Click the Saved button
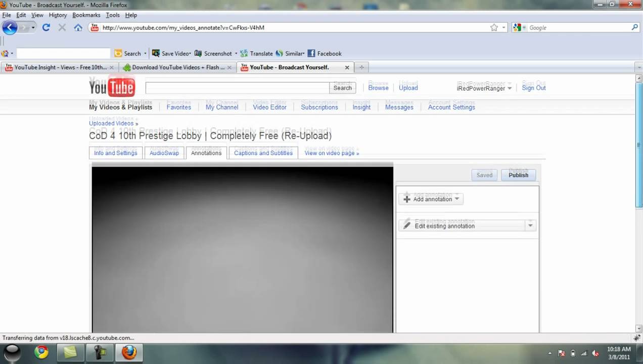Viewport: 643px width, 364px height. [x=484, y=175]
